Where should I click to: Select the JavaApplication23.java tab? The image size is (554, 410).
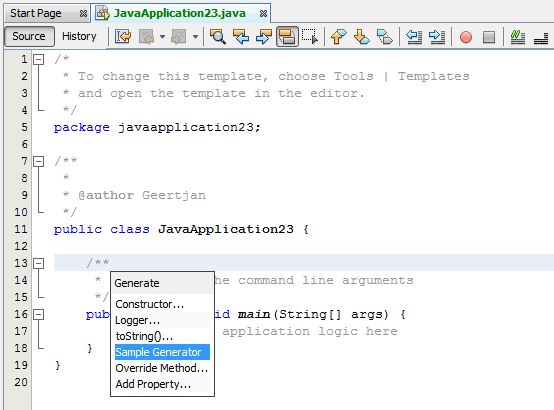pyautogui.click(x=180, y=13)
